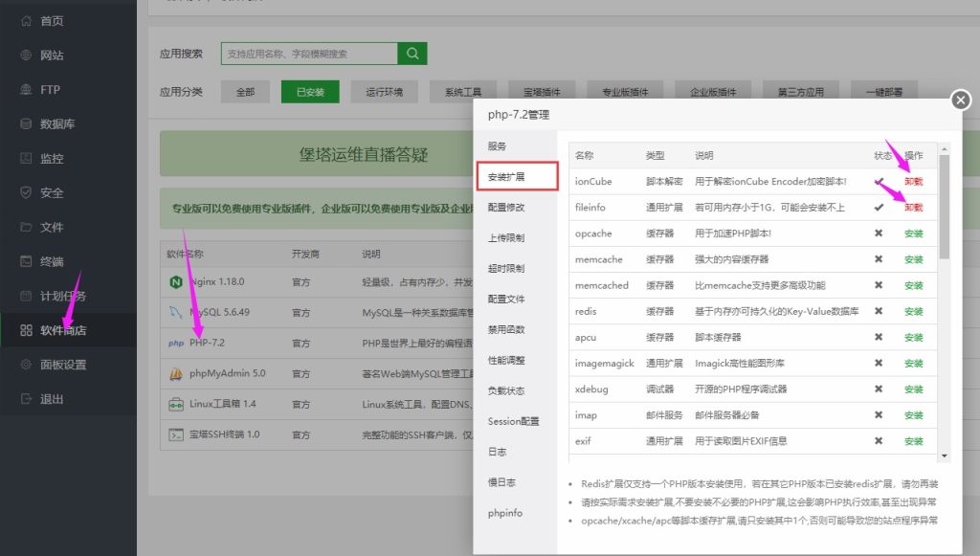Uninstall the ionCube extension

912,181
